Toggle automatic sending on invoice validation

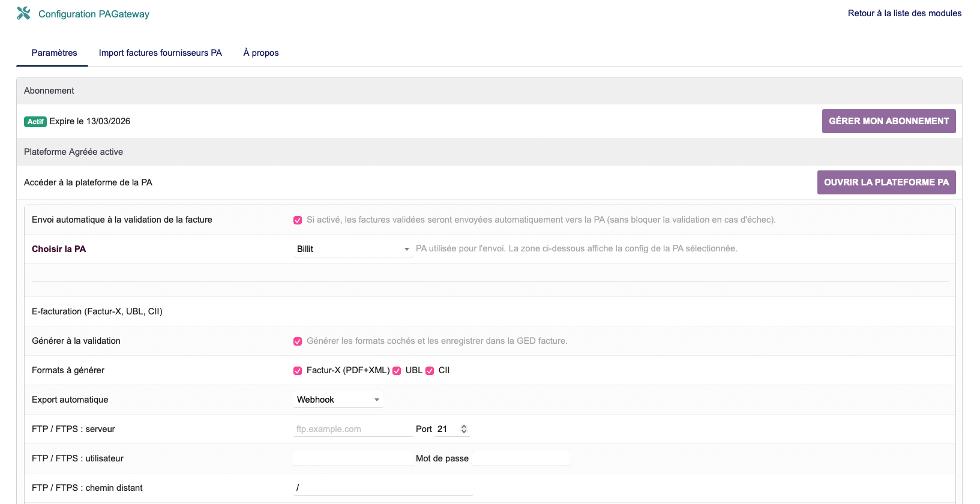298,220
